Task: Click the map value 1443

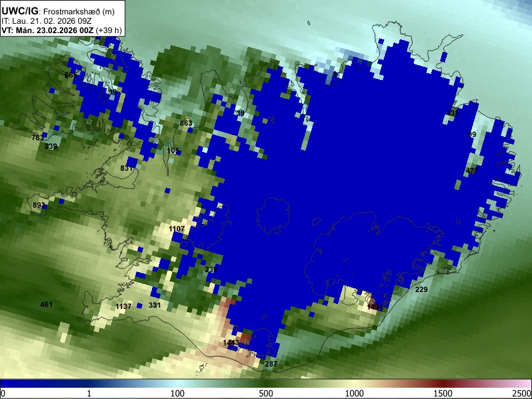Action: coord(231,343)
